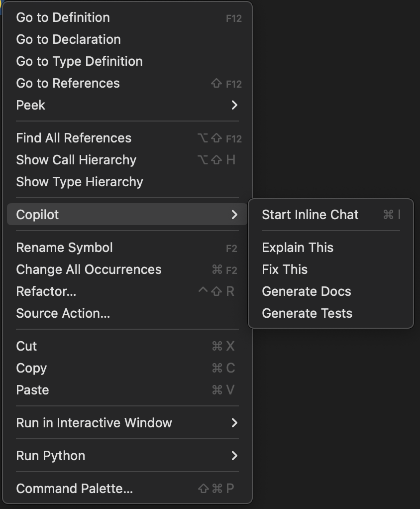The height and width of the screenshot is (509, 420).
Task: Select Go to Definition menu entry
Action: pyautogui.click(x=63, y=17)
